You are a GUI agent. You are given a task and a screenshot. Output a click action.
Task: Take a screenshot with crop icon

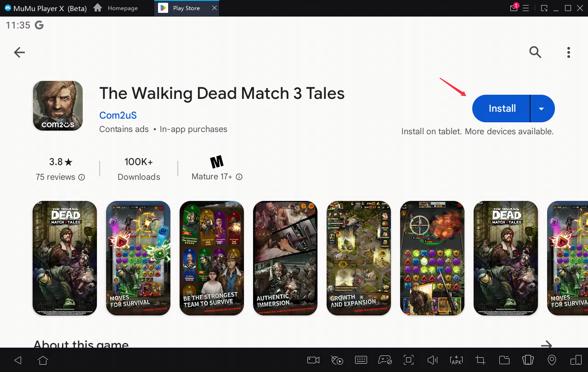click(x=481, y=360)
